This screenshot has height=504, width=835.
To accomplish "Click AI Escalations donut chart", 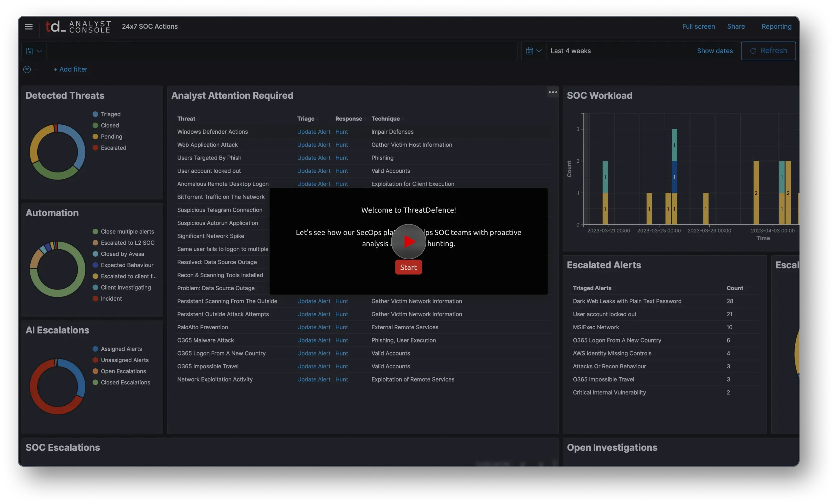I will [x=57, y=386].
